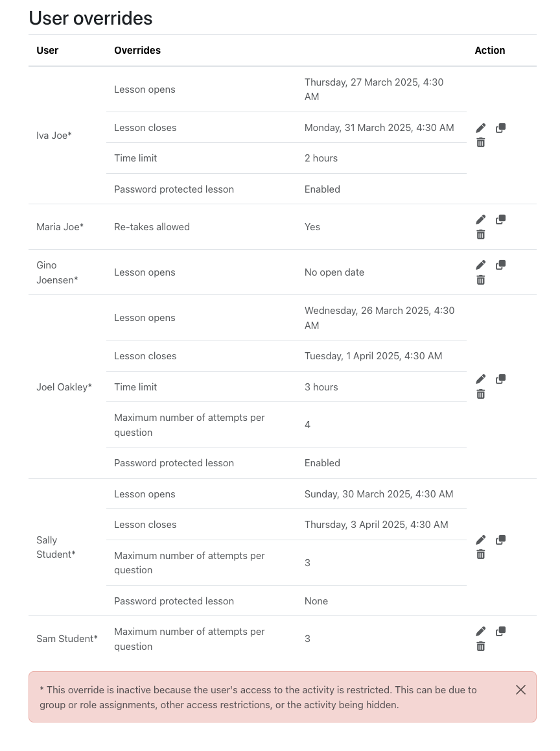The width and height of the screenshot is (560, 751).
Task: Edit Iva Joe's override with pencil icon
Action: pyautogui.click(x=480, y=128)
